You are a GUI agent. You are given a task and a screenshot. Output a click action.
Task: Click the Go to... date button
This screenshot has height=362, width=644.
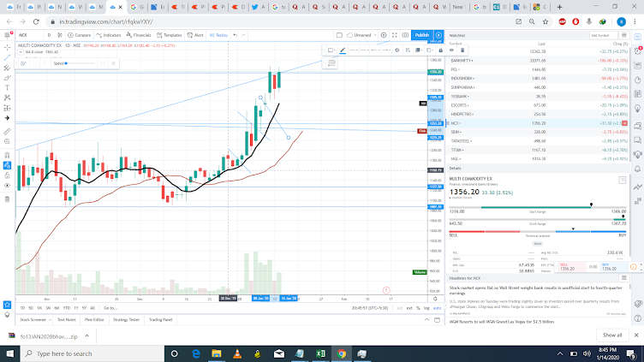110,308
